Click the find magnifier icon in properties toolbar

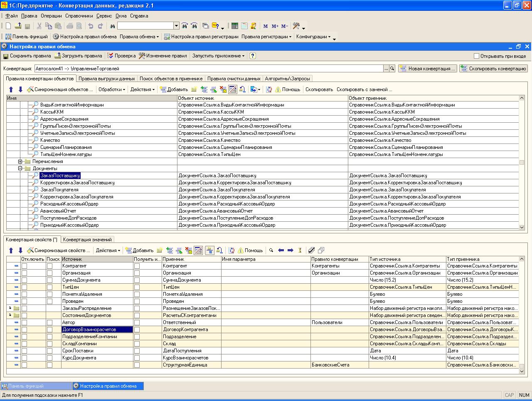pos(271,250)
